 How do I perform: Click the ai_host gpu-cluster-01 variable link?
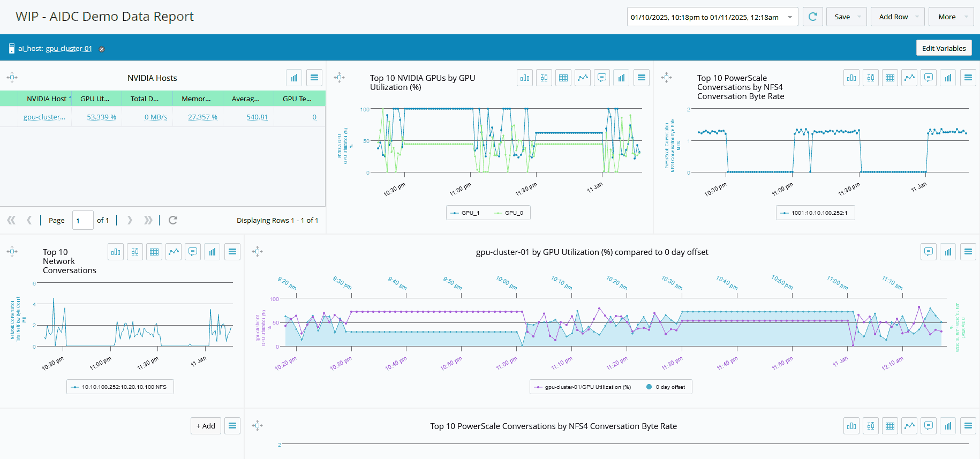click(69, 49)
